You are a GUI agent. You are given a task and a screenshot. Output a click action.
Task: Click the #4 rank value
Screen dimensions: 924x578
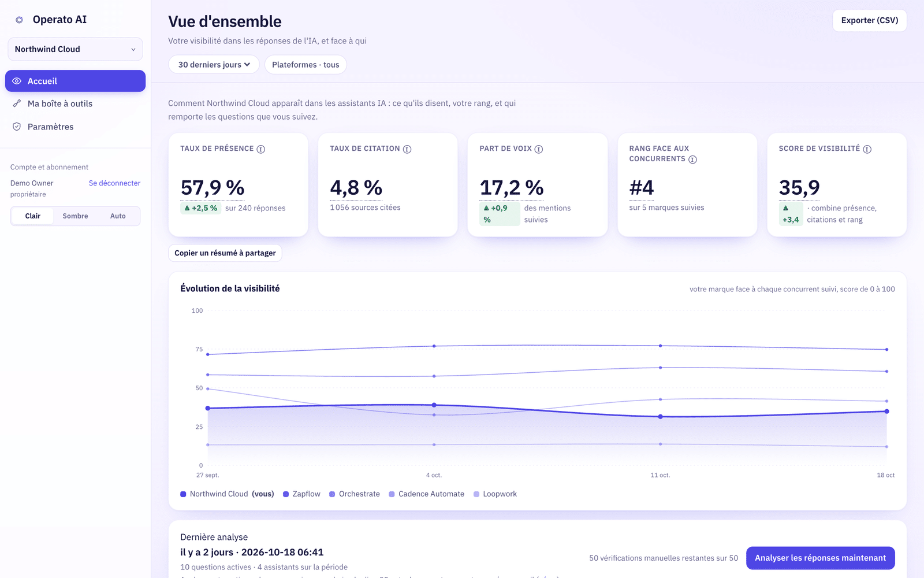(642, 188)
